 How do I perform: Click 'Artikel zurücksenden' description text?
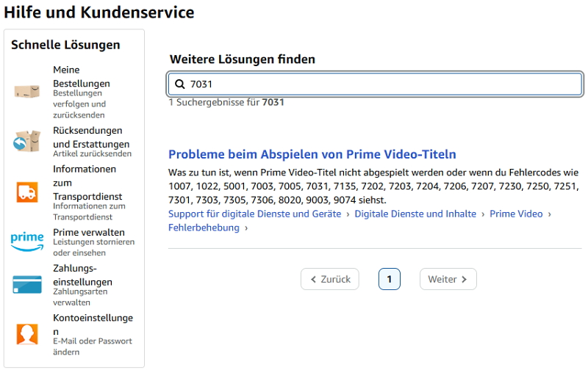pos(93,153)
